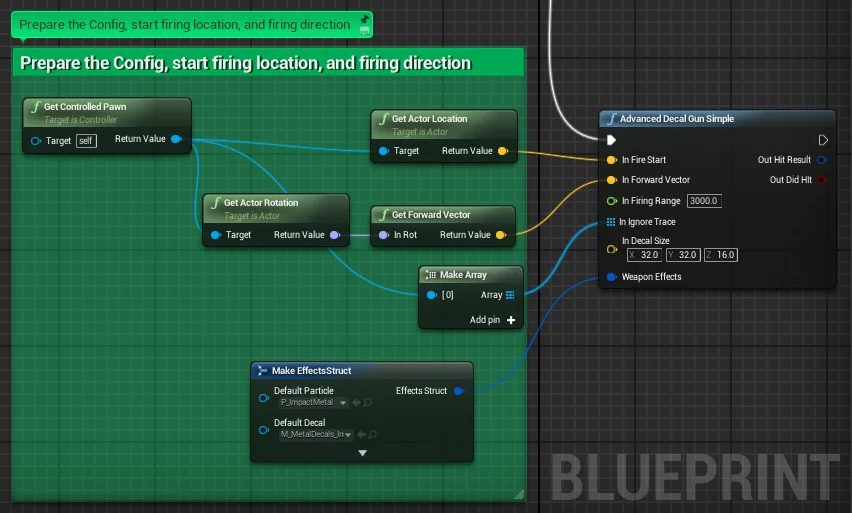The width and height of the screenshot is (852, 513).
Task: Click the In Decal Size pin
Action: (611, 249)
